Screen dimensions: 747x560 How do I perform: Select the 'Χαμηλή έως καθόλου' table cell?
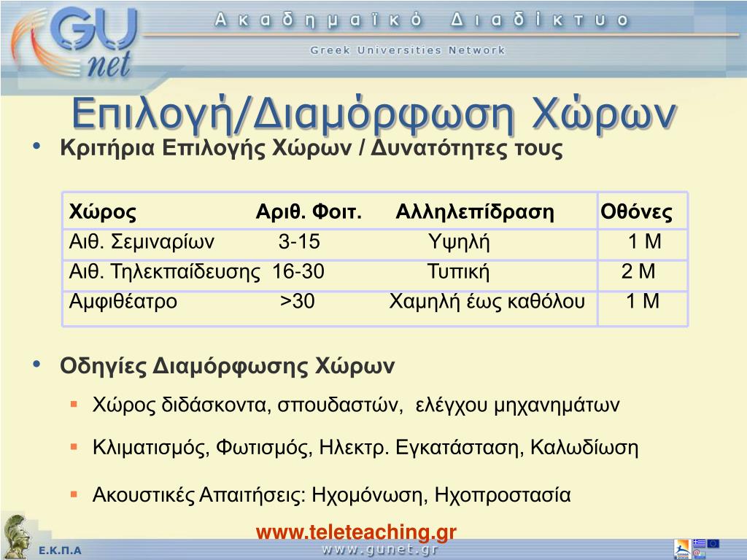click(487, 302)
